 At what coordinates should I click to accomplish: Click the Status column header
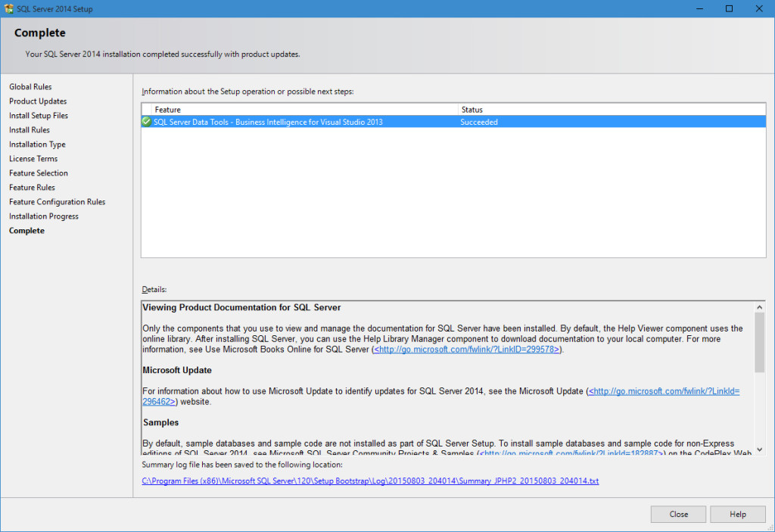point(612,109)
